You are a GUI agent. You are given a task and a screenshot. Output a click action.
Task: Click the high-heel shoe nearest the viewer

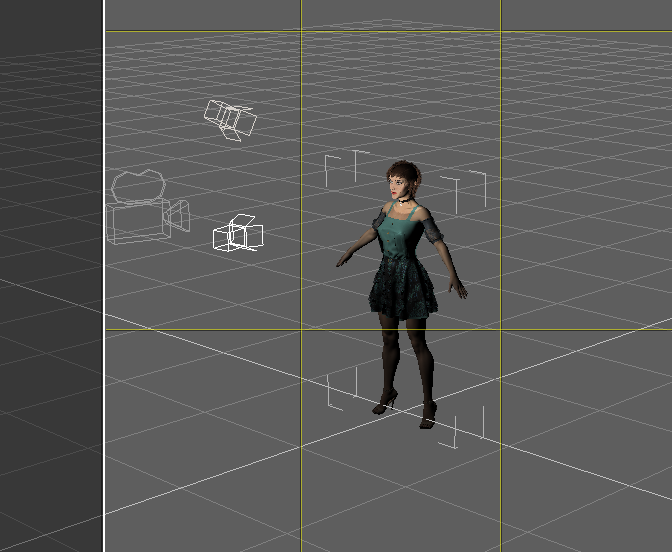429,416
